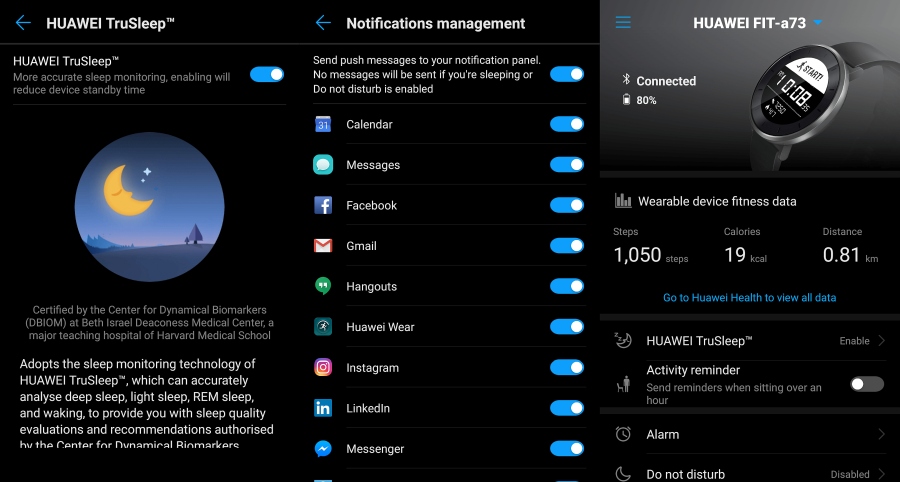The image size is (900, 482).
Task: Expand Do not disturb chevron
Action: (x=881, y=474)
